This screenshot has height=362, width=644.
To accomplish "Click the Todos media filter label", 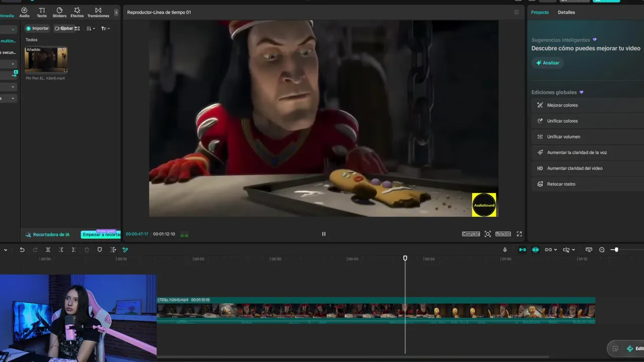I will point(31,40).
